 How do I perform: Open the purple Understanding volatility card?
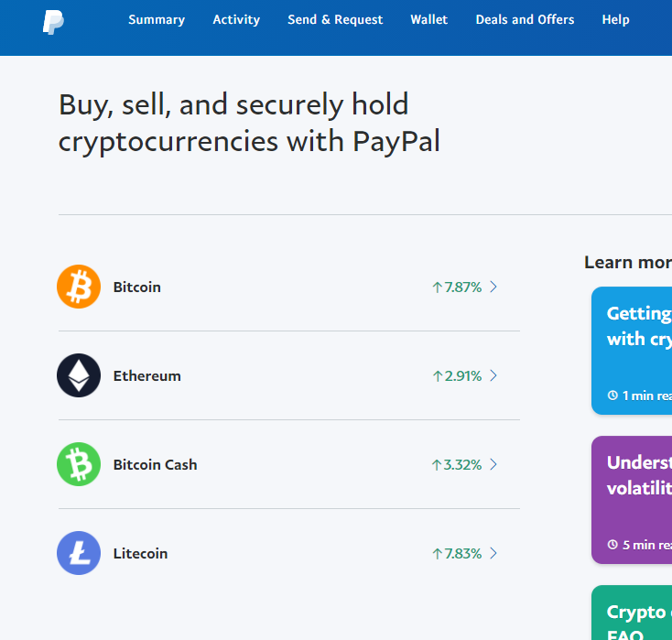click(x=632, y=500)
